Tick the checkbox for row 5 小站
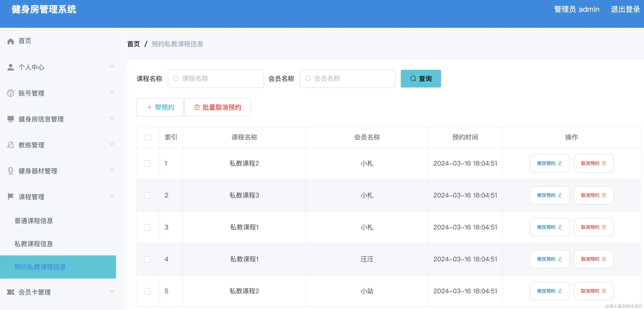644x310 pixels. pos(147,291)
